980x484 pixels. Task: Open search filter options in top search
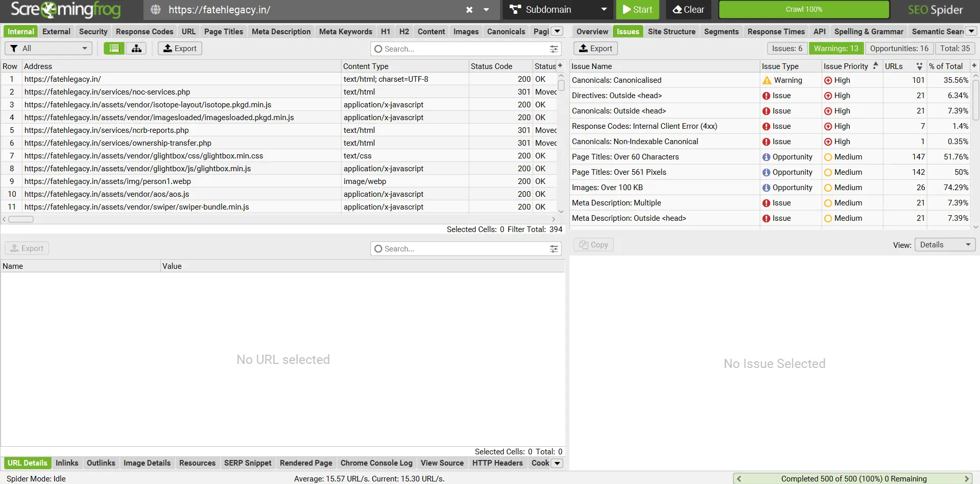554,49
